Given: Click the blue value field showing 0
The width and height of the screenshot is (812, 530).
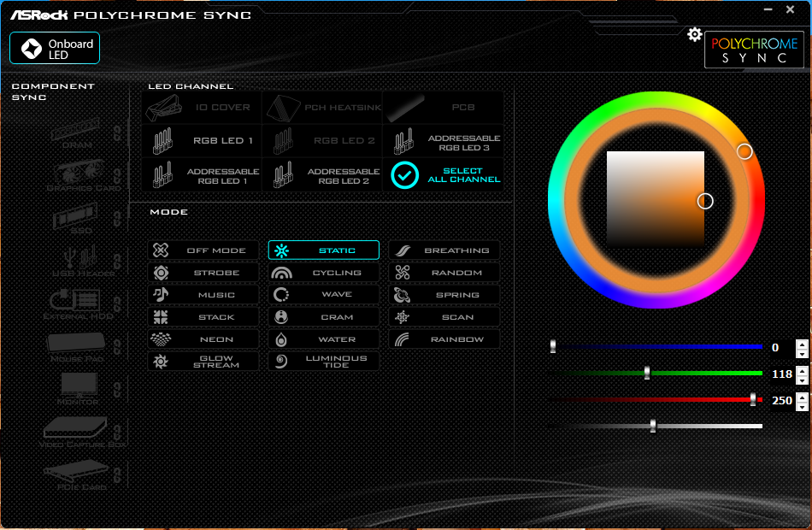Looking at the screenshot, I should (x=781, y=348).
